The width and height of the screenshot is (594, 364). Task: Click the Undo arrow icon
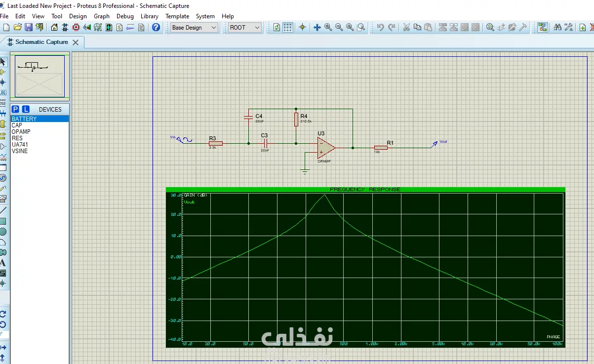coord(380,28)
